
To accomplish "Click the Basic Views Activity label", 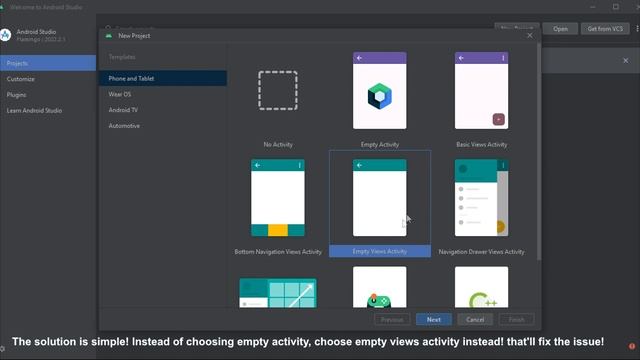I will tap(482, 144).
